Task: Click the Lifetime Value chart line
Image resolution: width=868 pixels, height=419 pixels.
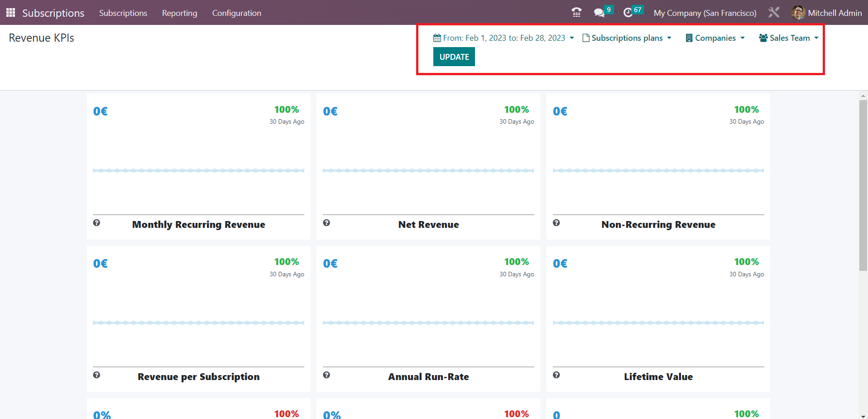Action: tap(658, 323)
